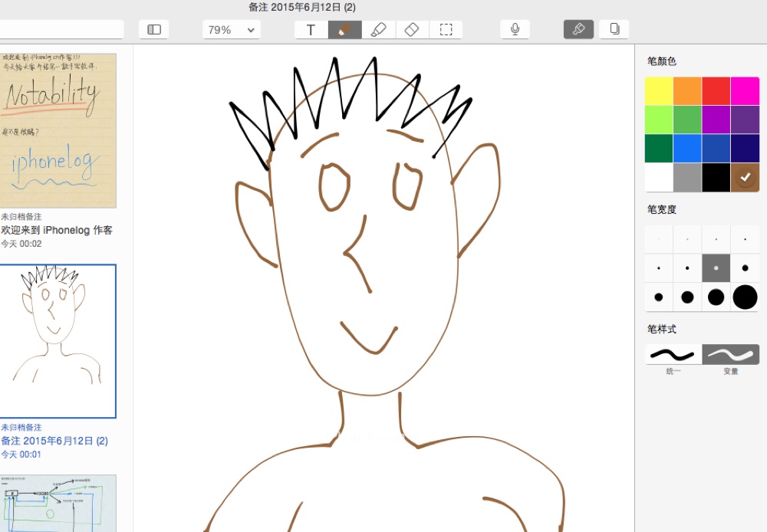The image size is (767, 532).
Task: Click 未归档备注 label above 欢迎来到 iPhonelog
Action: click(x=21, y=217)
